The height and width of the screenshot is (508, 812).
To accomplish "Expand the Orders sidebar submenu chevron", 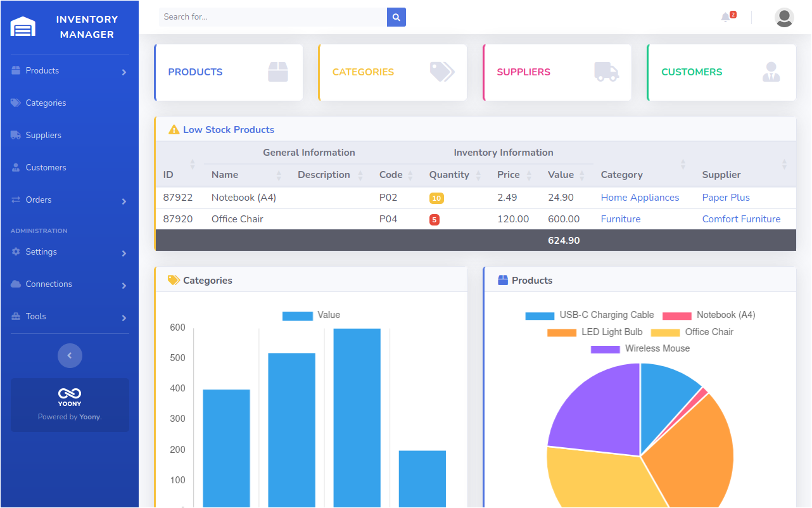I will tap(124, 201).
